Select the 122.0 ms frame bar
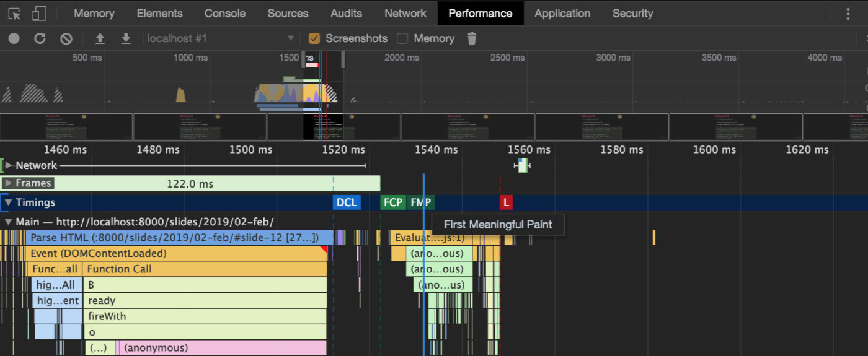Image resolution: width=868 pixels, height=356 pixels. [190, 184]
